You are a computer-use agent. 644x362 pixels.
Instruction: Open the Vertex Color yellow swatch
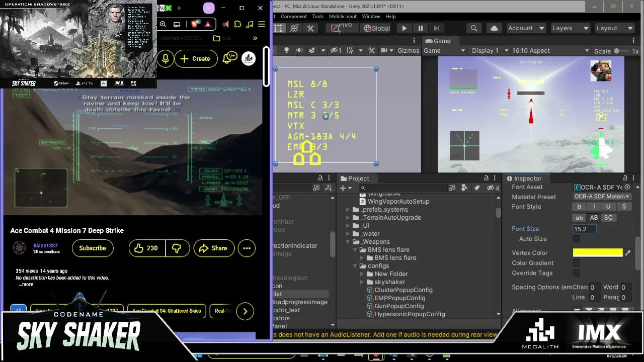tap(598, 253)
